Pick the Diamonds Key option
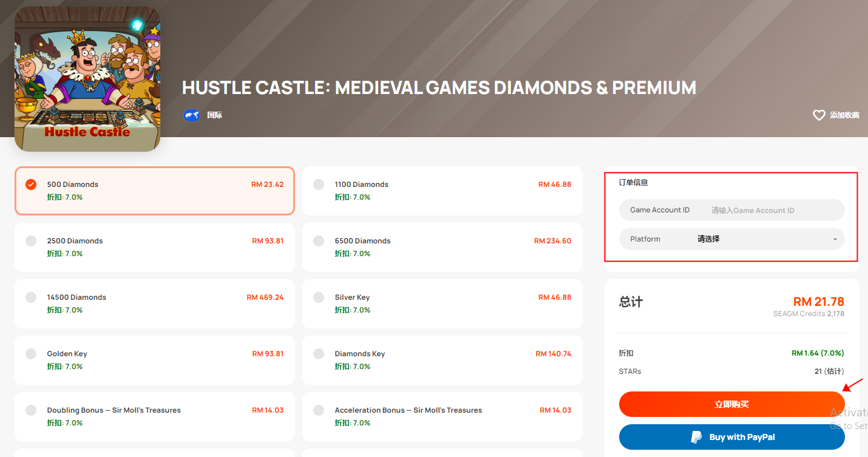The image size is (868, 457). [442, 360]
